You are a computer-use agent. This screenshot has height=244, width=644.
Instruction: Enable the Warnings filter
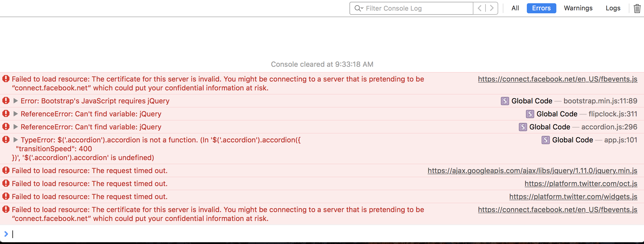[578, 8]
